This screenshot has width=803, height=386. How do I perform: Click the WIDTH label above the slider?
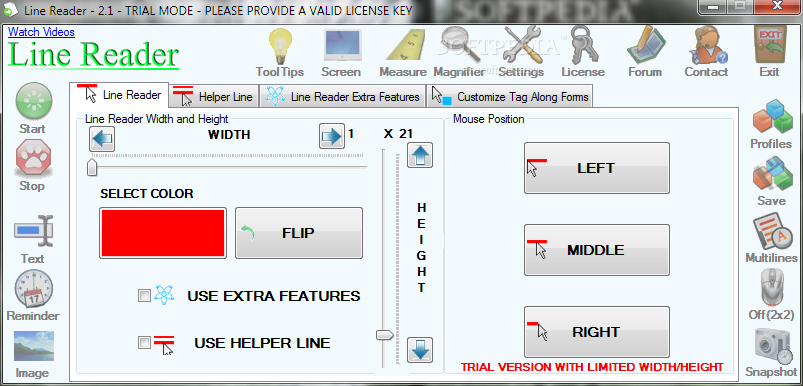[x=229, y=135]
